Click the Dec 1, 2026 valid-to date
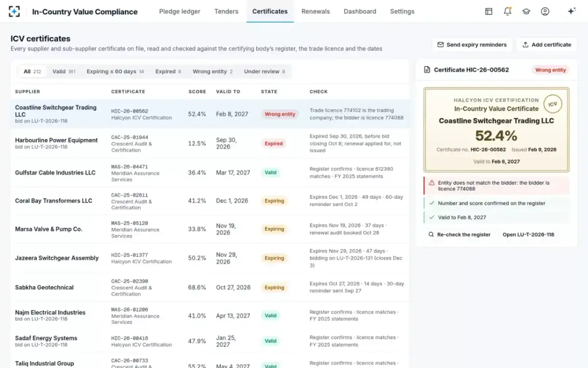Image resolution: width=588 pixels, height=368 pixels. click(x=232, y=201)
